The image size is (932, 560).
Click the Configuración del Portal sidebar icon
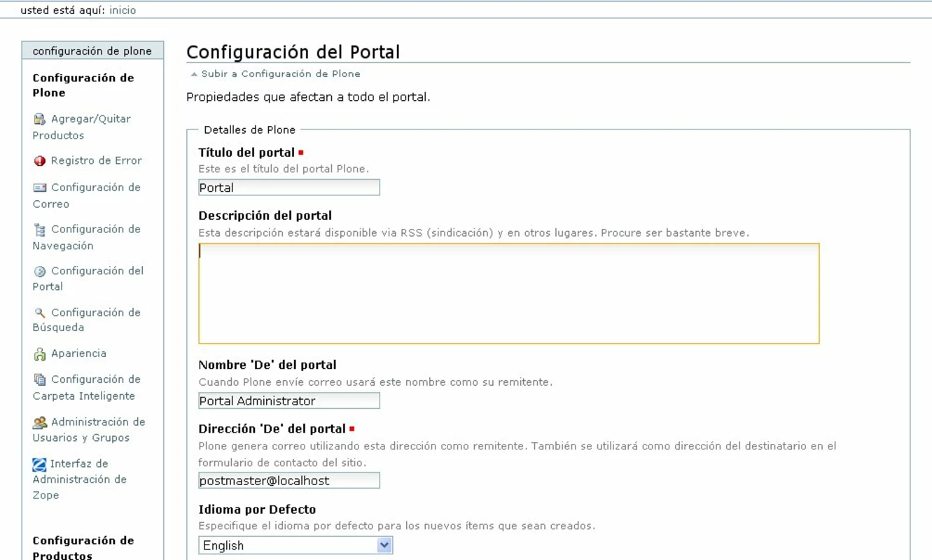(39, 272)
